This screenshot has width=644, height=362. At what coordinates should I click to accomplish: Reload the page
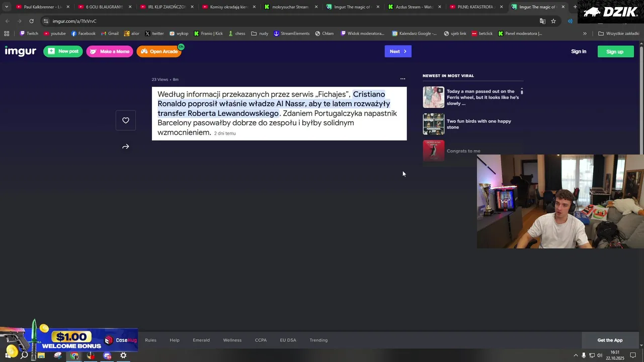[31, 21]
